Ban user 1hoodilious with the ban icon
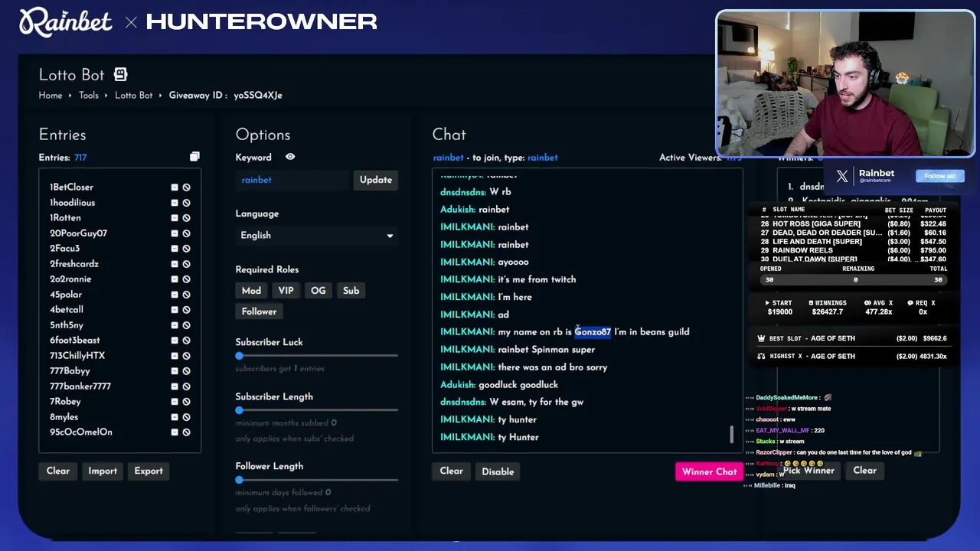Screen dimensions: 980x551 click(x=186, y=203)
